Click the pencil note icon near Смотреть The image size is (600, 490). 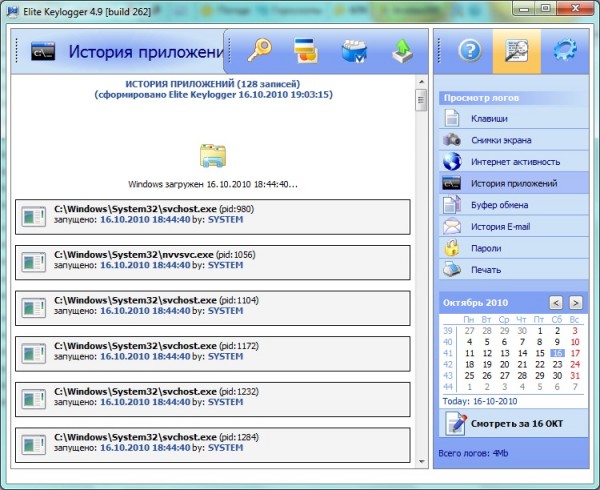click(x=456, y=423)
